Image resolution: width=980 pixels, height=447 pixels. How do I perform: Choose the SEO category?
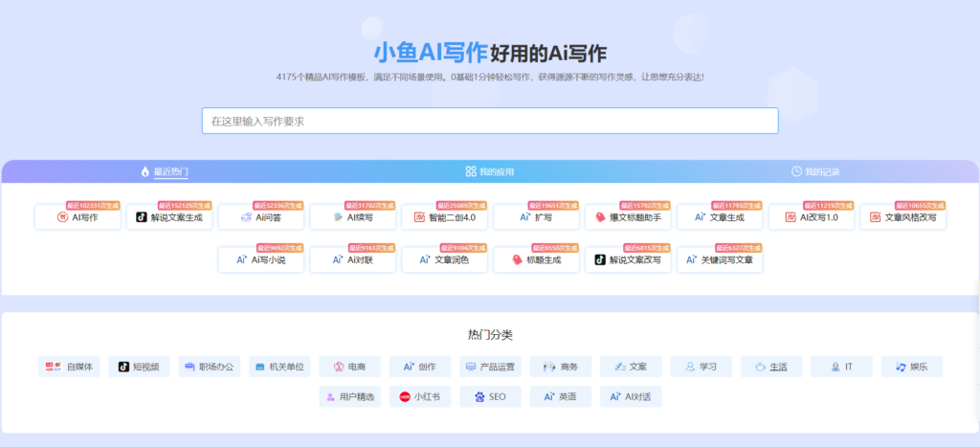(491, 397)
